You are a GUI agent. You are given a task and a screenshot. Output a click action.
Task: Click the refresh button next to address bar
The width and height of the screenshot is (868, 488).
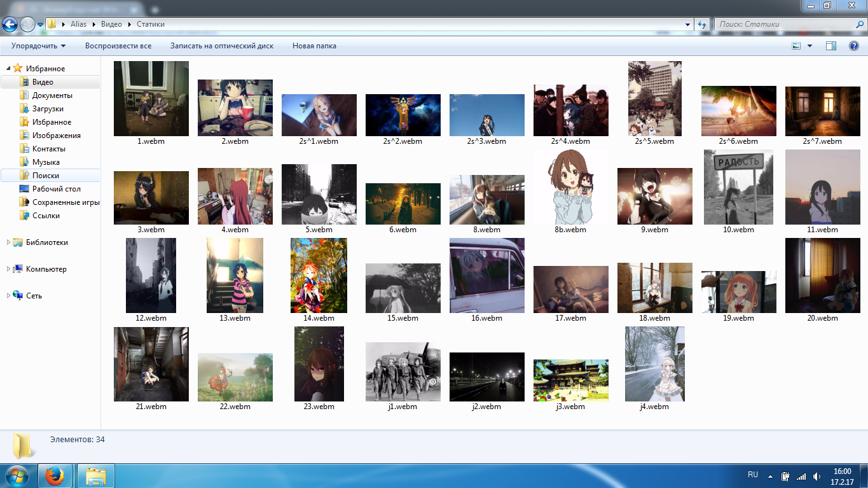click(702, 24)
